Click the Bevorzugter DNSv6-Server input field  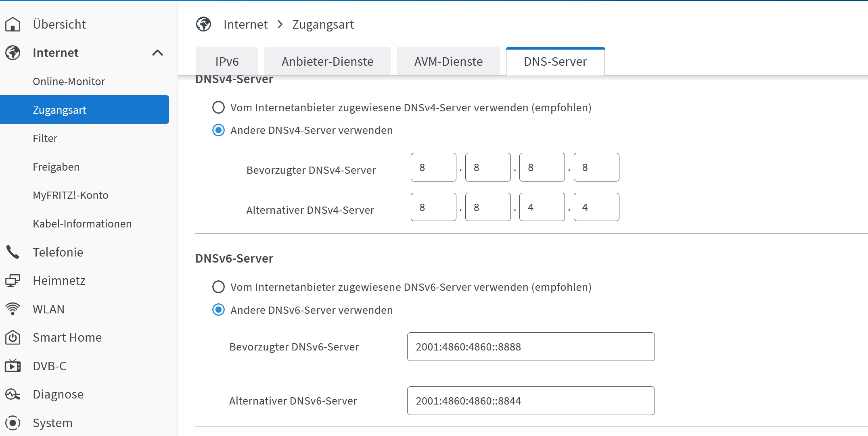(530, 346)
